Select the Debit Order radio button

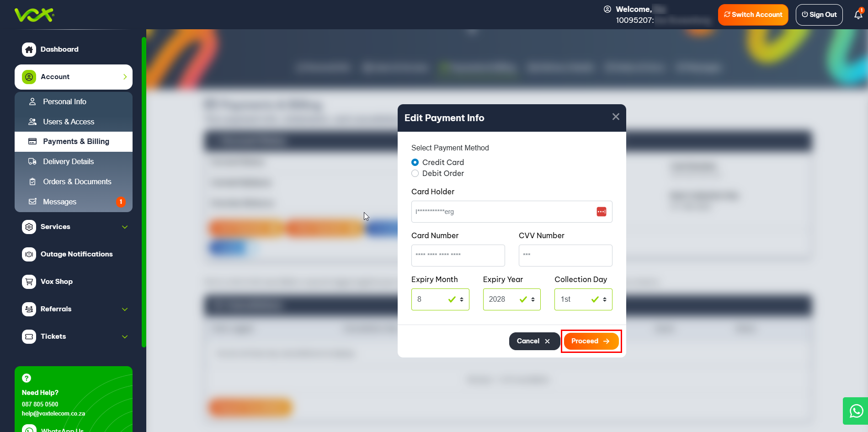[415, 173]
